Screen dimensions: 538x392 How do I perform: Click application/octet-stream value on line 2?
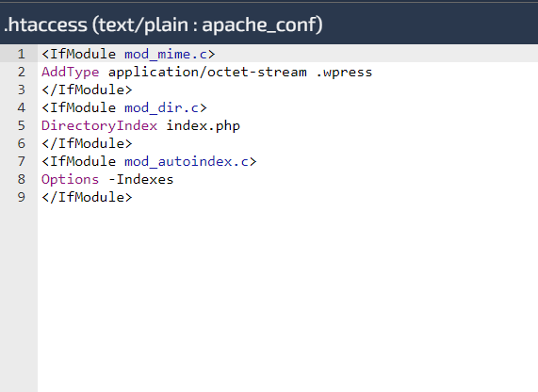[x=207, y=72]
